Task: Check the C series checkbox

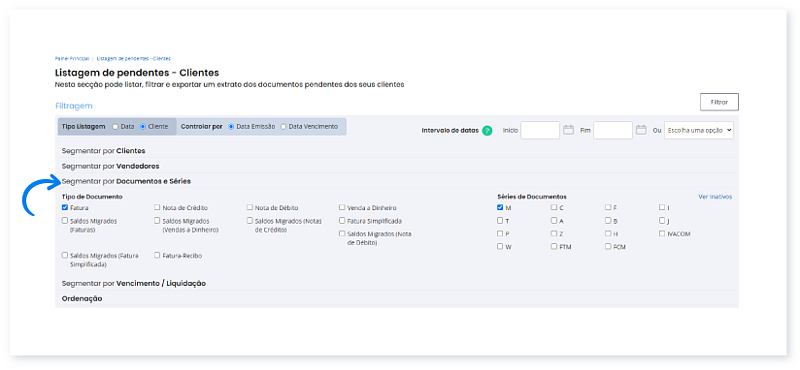Action: (554, 208)
